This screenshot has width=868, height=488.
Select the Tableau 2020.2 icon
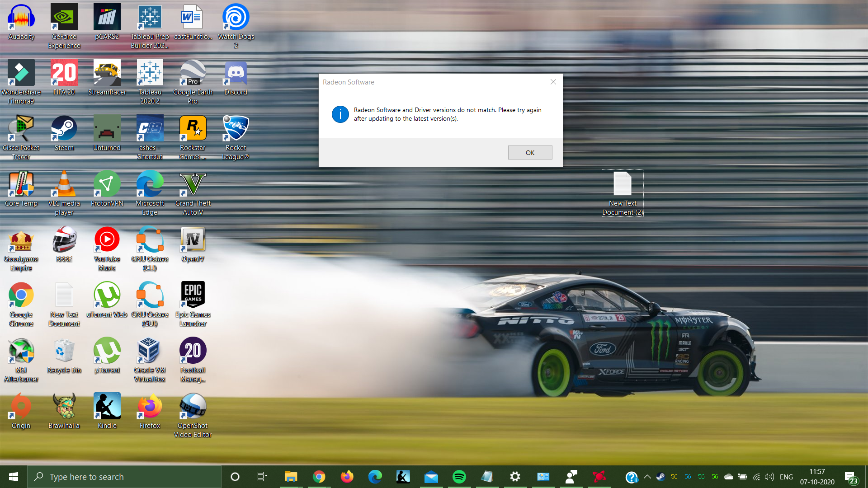(150, 82)
